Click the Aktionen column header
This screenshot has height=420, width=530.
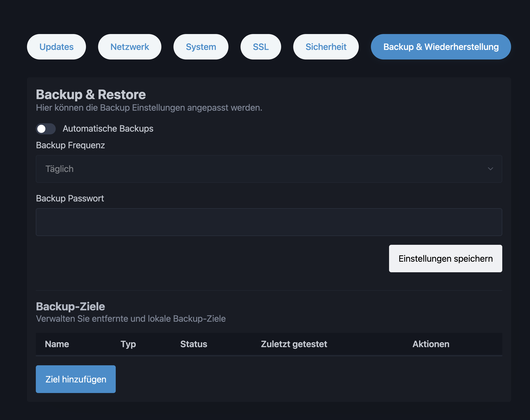pos(431,344)
